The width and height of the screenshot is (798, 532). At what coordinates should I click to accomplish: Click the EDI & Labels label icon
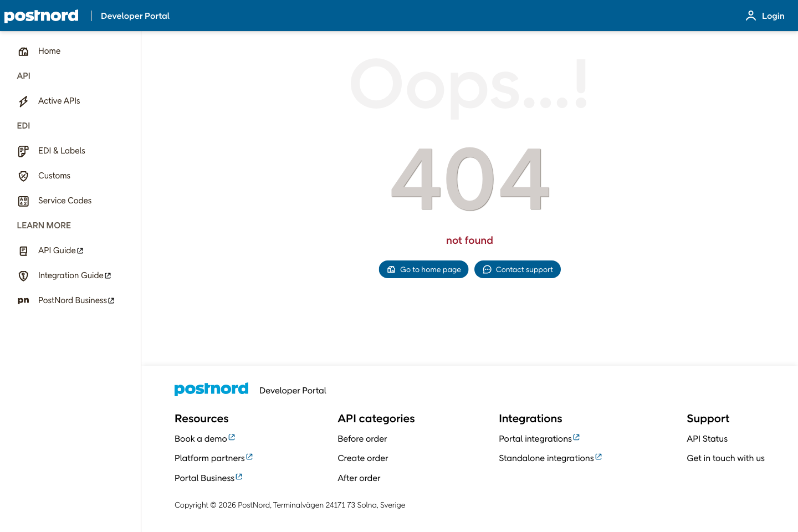[23, 150]
